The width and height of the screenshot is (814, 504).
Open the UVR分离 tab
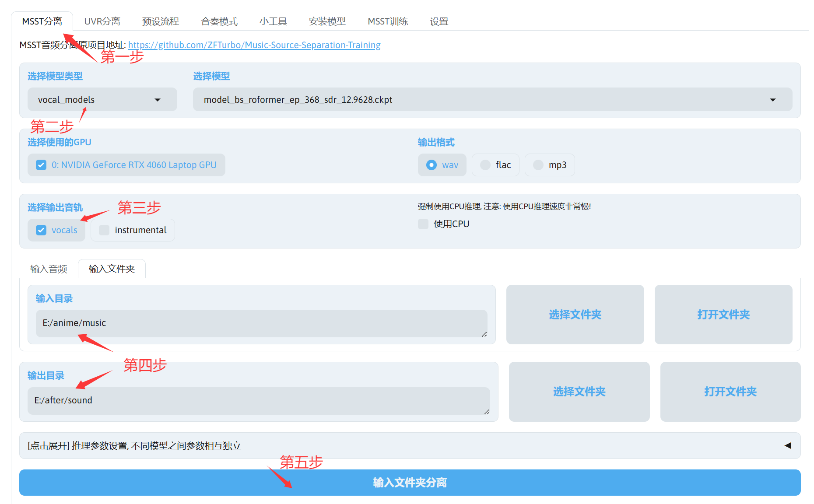[102, 21]
